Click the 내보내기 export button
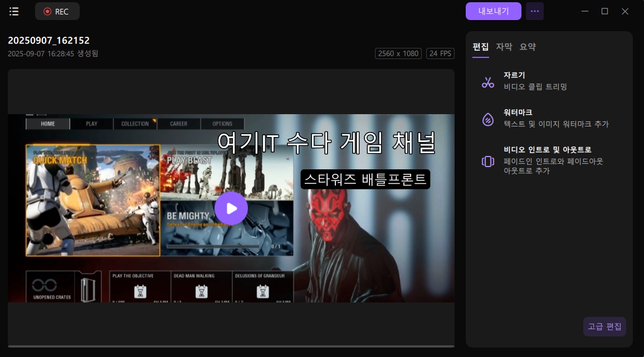This screenshot has width=644, height=357. pyautogui.click(x=493, y=11)
